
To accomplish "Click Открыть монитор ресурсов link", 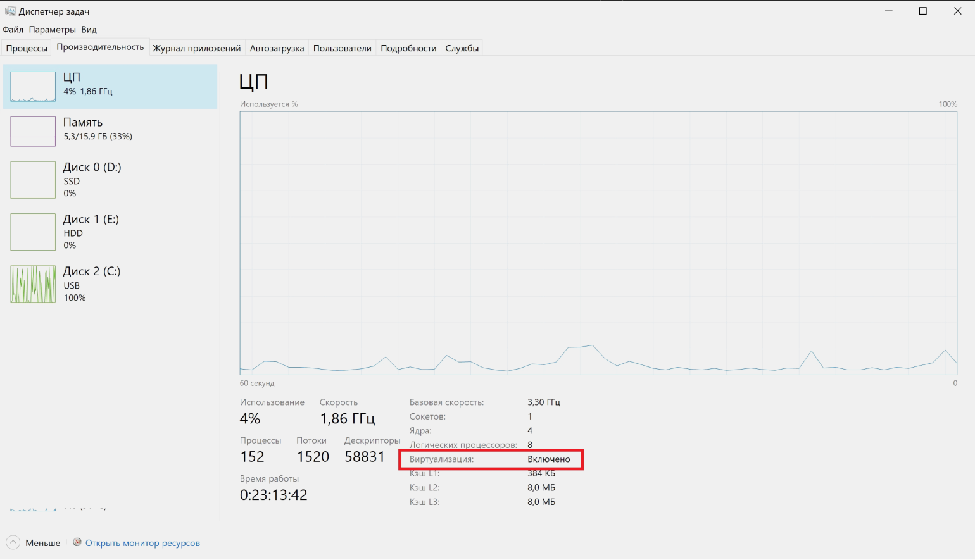I will [x=142, y=543].
